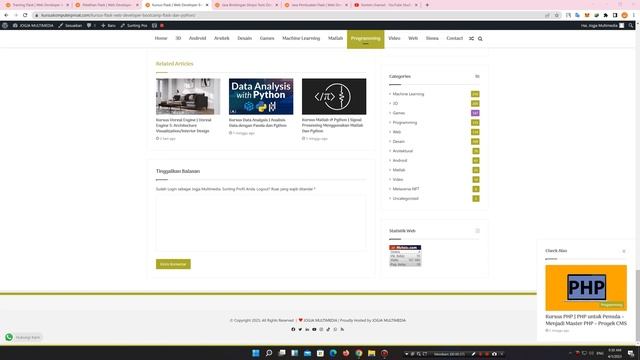
Task: Click into the comment reply text area
Action: point(261,223)
